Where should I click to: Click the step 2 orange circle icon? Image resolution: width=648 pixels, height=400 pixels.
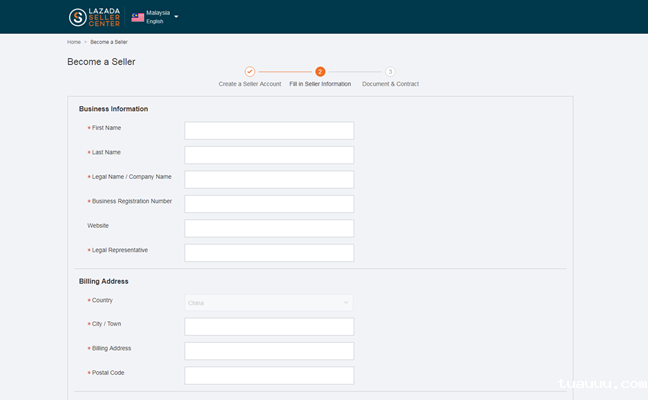point(320,72)
